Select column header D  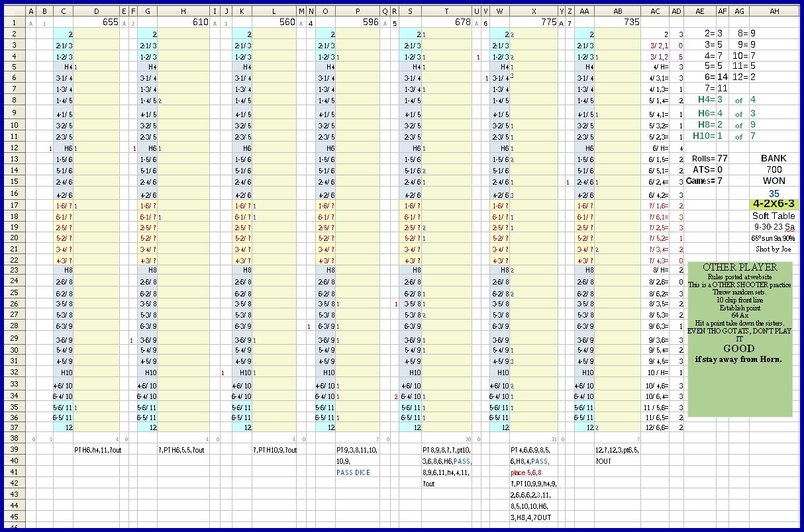(x=97, y=11)
